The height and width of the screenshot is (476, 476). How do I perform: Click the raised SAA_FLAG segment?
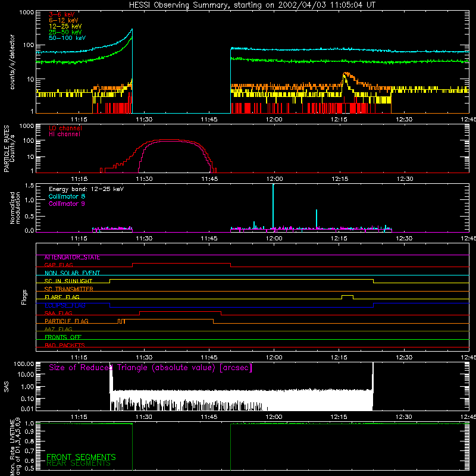(x=180, y=312)
